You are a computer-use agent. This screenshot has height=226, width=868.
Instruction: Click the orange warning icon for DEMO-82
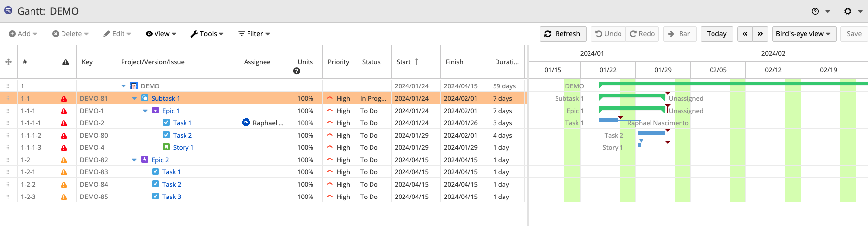(64, 160)
